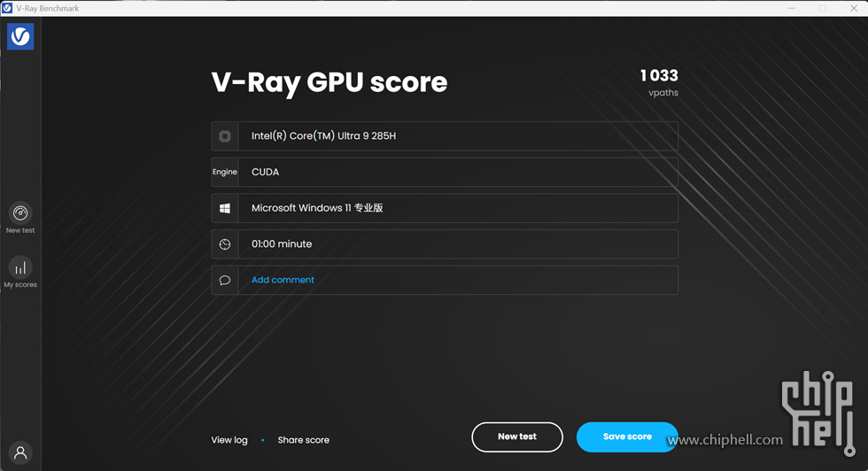Select the Intel(R) Core(TM) Ultra 9 285H text
Image resolution: width=868 pixels, height=471 pixels.
click(324, 136)
